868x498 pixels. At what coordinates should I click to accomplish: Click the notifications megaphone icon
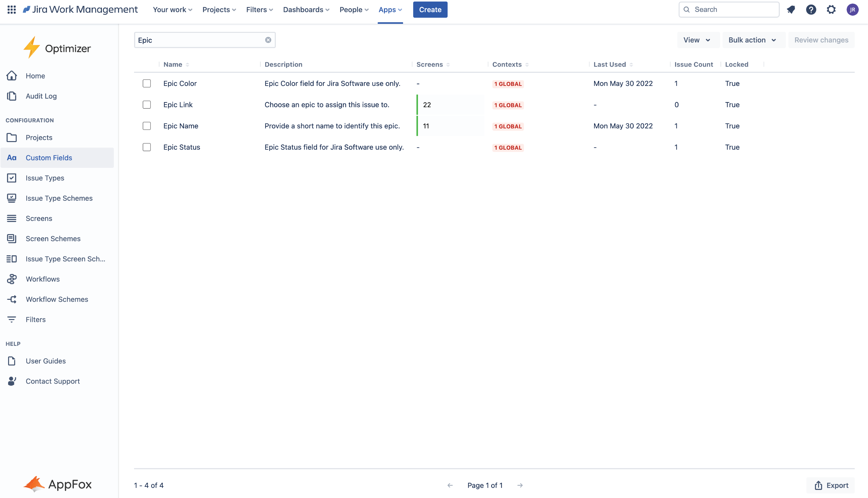pos(791,10)
